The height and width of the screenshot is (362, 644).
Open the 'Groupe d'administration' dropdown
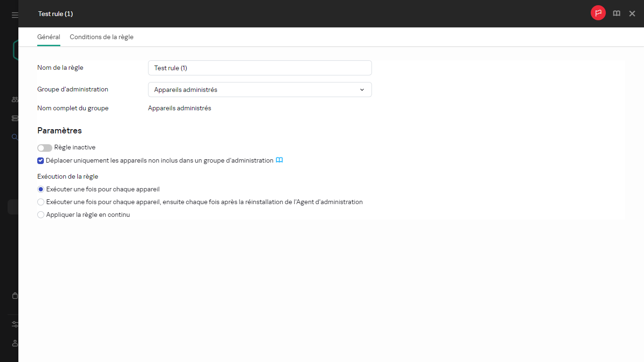(x=259, y=90)
